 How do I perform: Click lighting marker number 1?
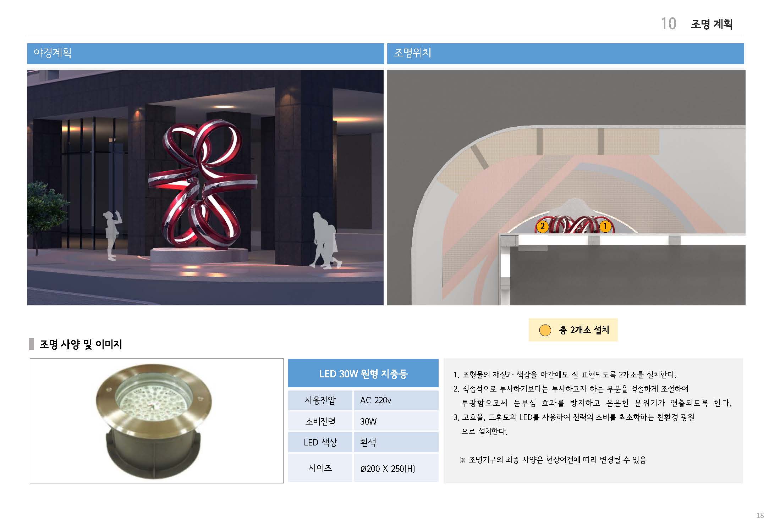605,226
